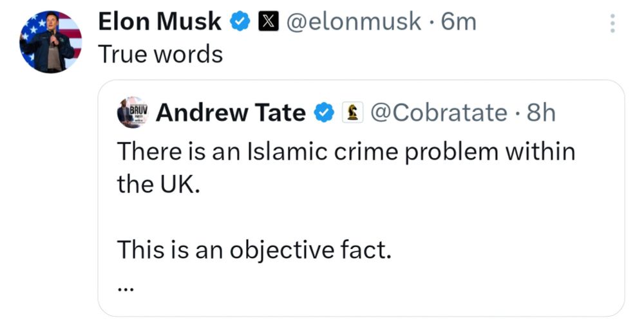Click "the UK." line in quoted post
This screenshot has width=644, height=334.
coord(158,185)
